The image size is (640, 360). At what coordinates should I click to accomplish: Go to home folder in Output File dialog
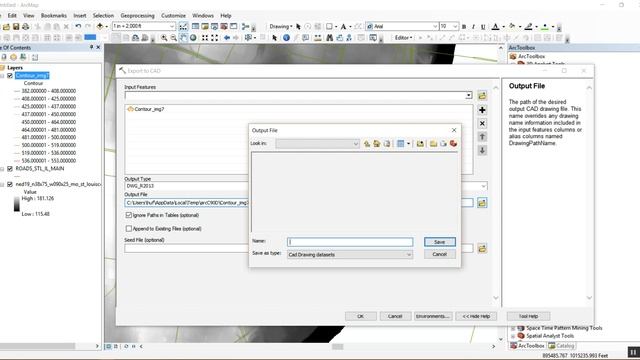point(377,144)
